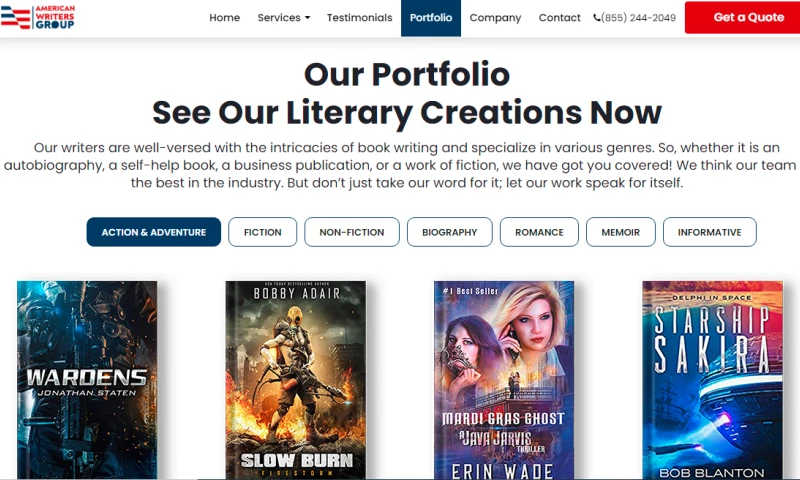View the Starship Sakira book cover
The width and height of the screenshot is (800, 480).
pos(712,380)
